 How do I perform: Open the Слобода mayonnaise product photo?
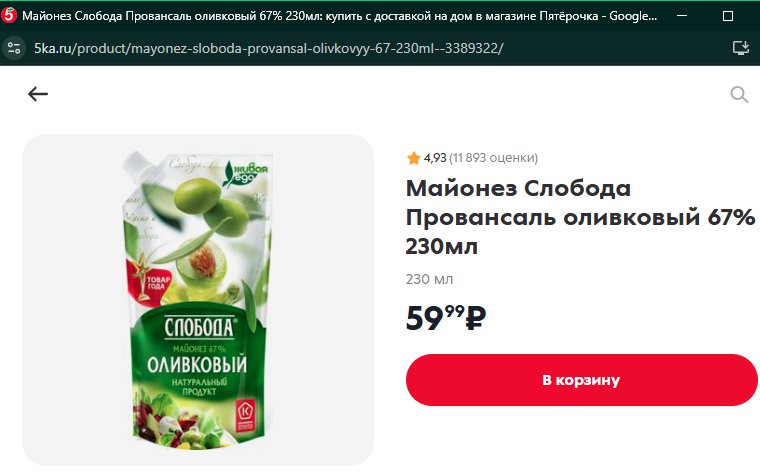(198, 300)
